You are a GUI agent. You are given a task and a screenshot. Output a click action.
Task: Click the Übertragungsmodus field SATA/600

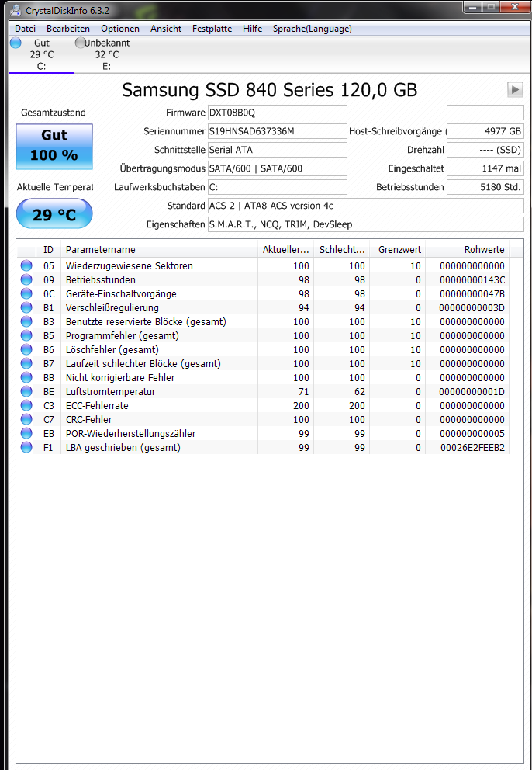tap(278, 168)
